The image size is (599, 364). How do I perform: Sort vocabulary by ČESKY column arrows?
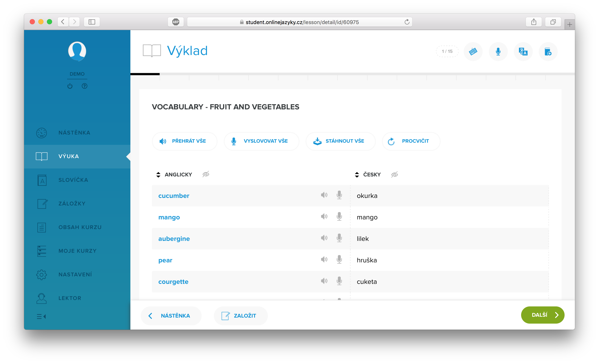[x=357, y=175]
